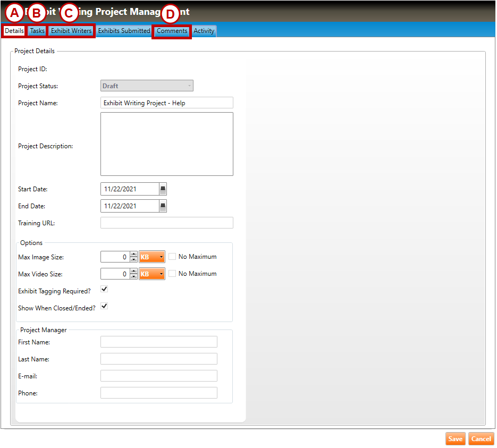Image resolution: width=497 pixels, height=448 pixels.
Task: Go to the Exhibits Submitted tab
Action: (124, 31)
